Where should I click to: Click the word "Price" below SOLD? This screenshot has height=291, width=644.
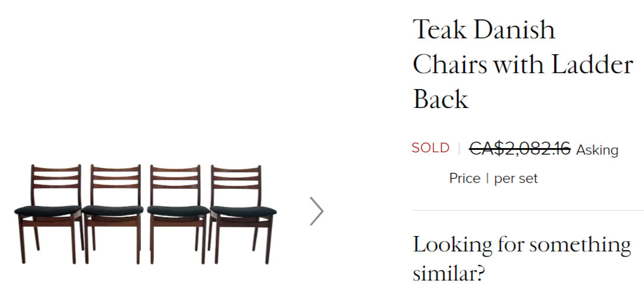(x=465, y=178)
